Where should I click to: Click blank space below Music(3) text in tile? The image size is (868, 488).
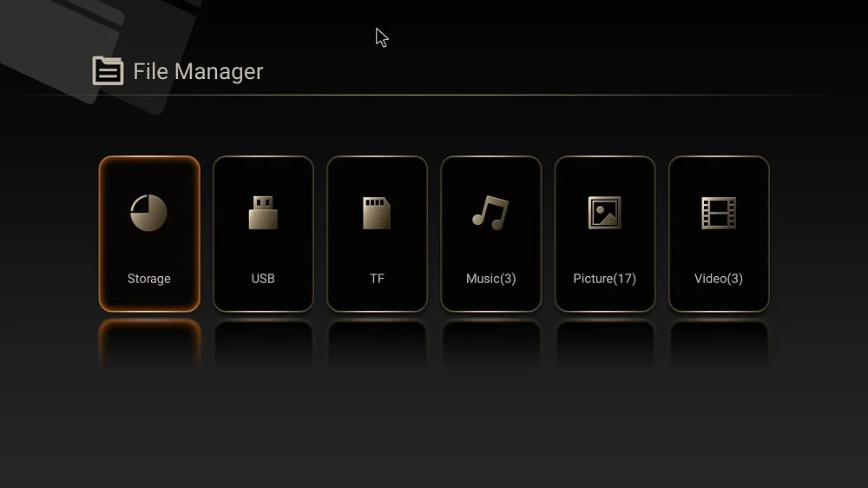point(491,298)
